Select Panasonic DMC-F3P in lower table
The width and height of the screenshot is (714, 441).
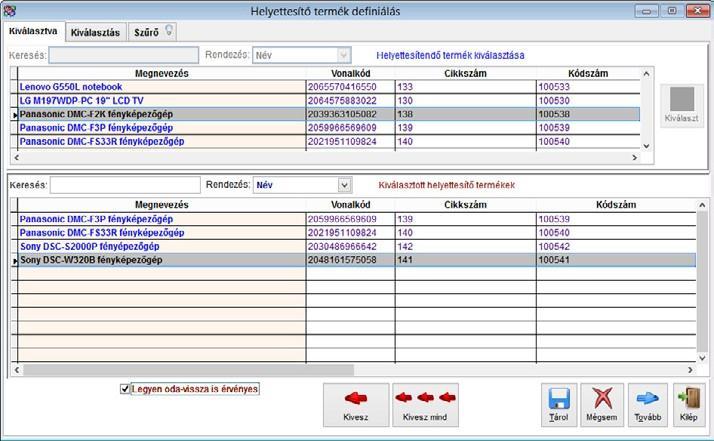point(353,219)
